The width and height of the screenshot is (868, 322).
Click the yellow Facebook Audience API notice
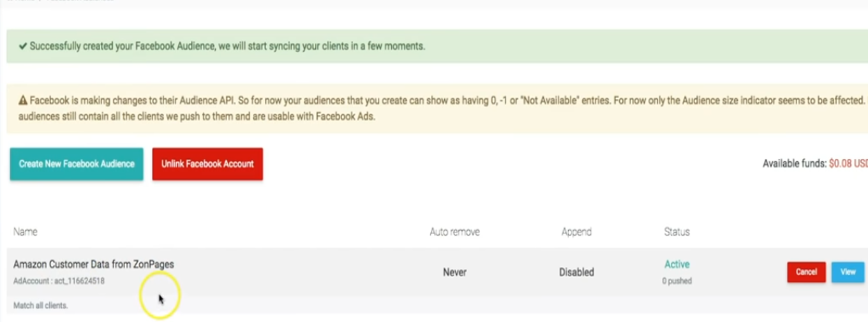[437, 108]
